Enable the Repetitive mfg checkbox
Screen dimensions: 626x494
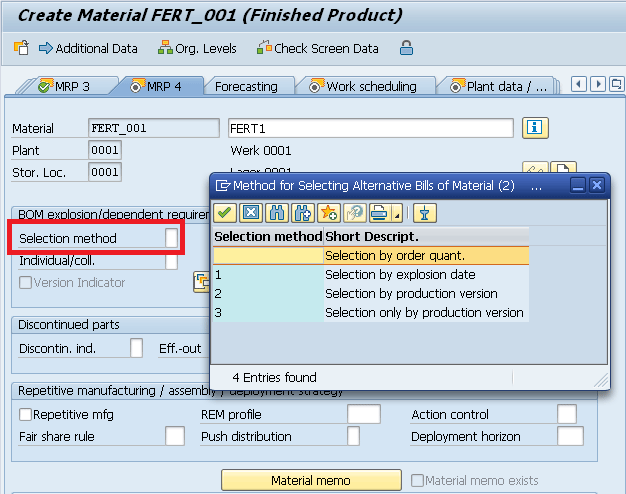pos(25,414)
